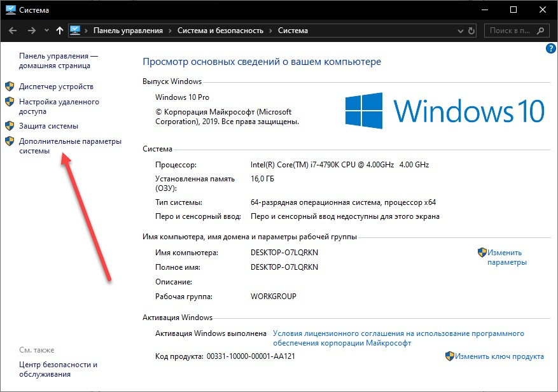Viewport: 558px width, 392px height.
Task: Go up one level with the up arrow
Action: pyautogui.click(x=60, y=31)
